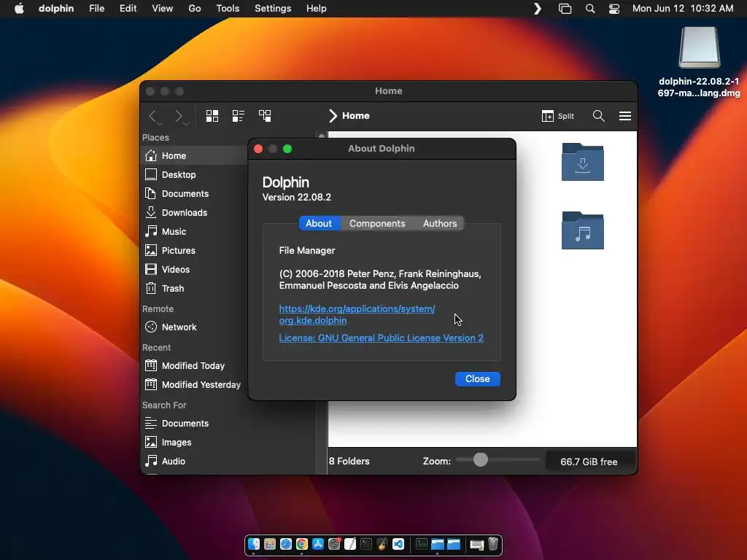Screen dimensions: 747x560
Task: Click the date and time in menu bar
Action: (683, 9)
